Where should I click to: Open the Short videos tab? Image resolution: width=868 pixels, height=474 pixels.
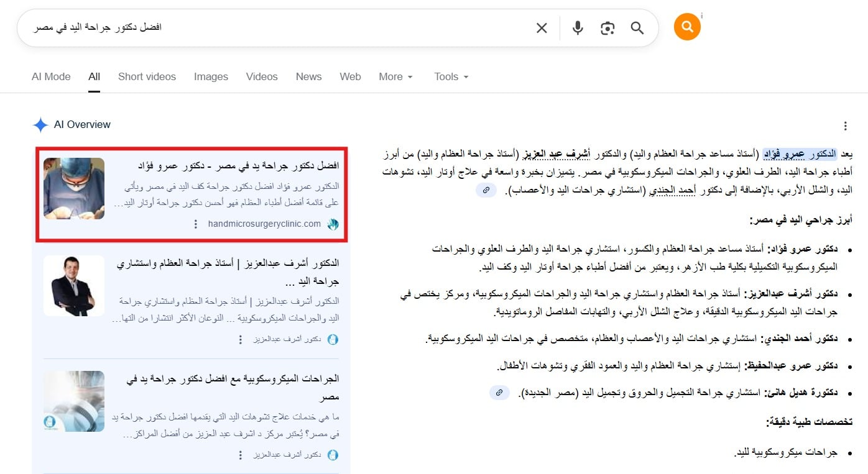[147, 77]
